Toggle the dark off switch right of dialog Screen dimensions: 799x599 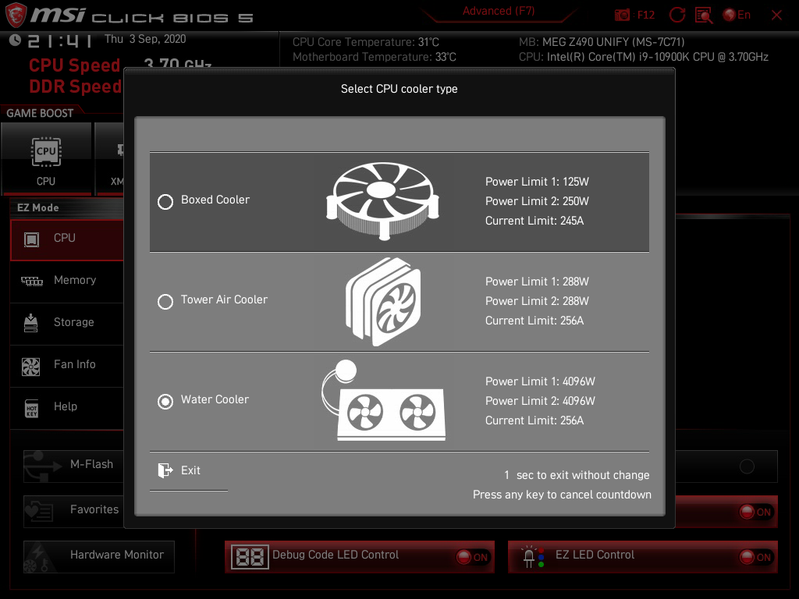(x=747, y=466)
